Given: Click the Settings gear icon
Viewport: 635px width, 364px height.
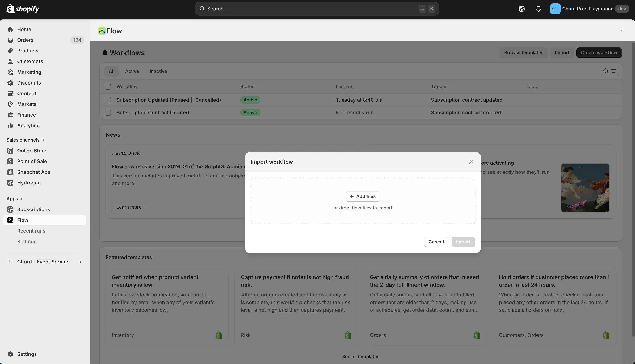Looking at the screenshot, I should [x=10, y=354].
